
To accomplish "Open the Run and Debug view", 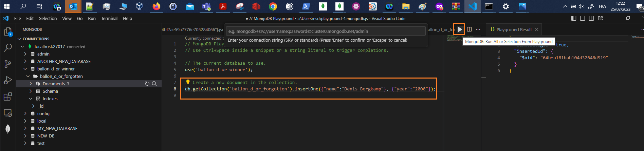I will point(8,80).
